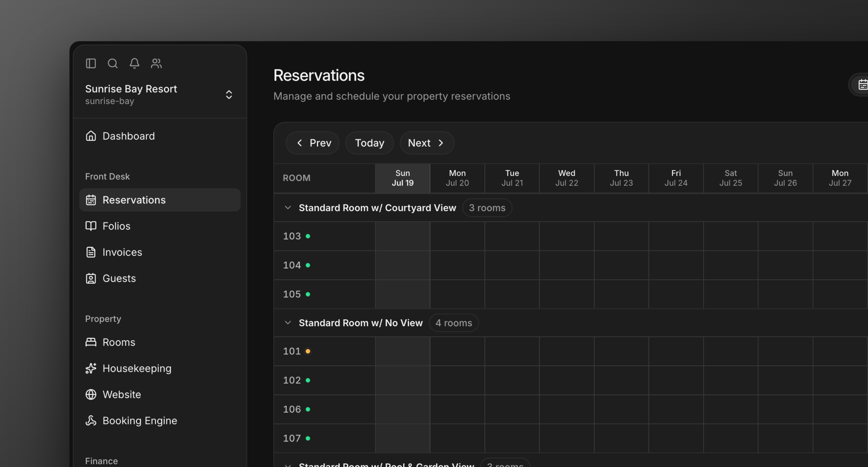Click room 104 row label

[292, 265]
